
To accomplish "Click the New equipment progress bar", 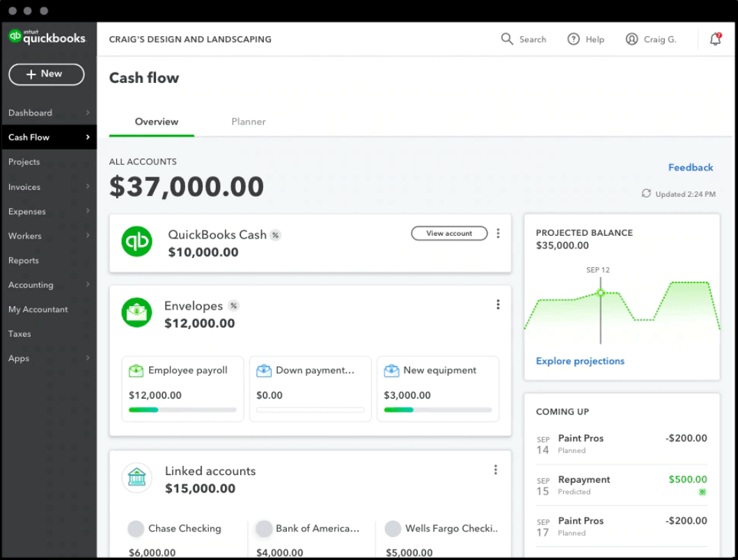I will pos(438,410).
